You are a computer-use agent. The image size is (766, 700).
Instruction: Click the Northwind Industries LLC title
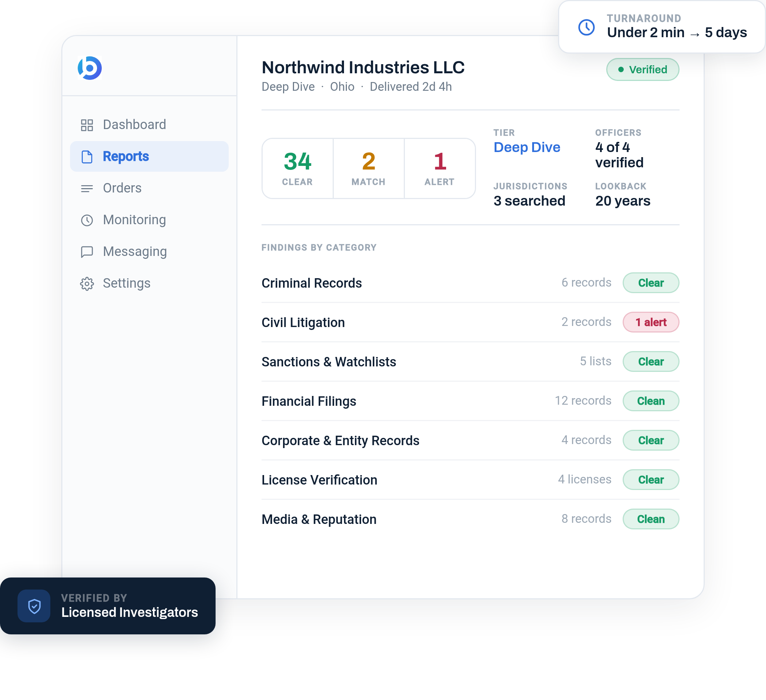pos(363,67)
